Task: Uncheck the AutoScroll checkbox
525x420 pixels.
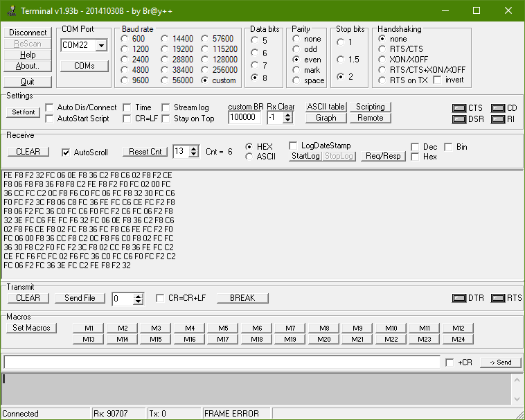Action: click(x=66, y=152)
